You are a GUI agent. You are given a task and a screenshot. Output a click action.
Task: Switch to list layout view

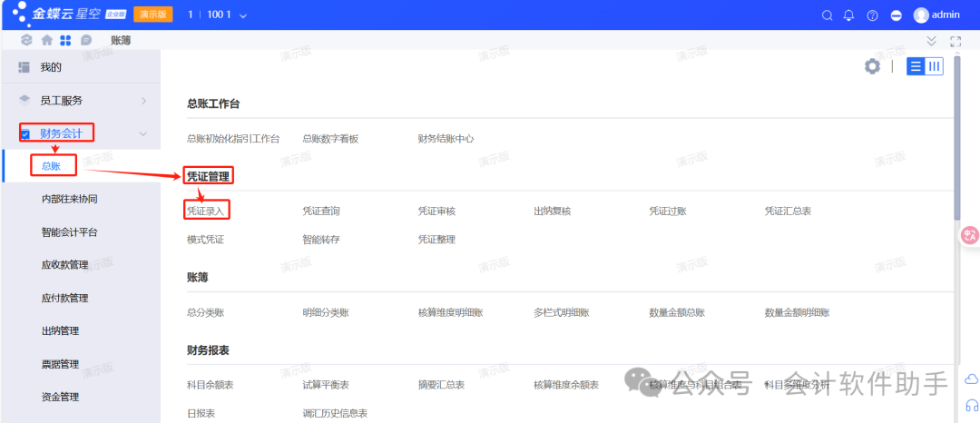click(916, 66)
